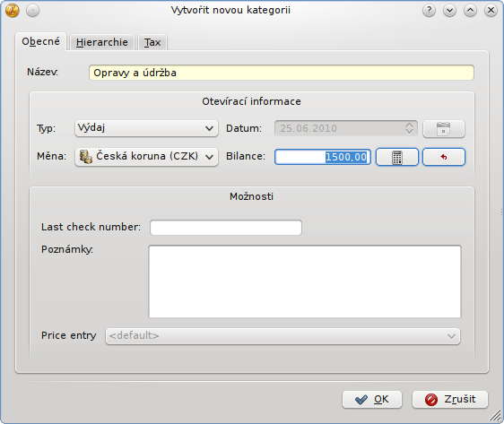Click the Datum spinner arrows
This screenshot has width=504, height=424.
tap(409, 128)
